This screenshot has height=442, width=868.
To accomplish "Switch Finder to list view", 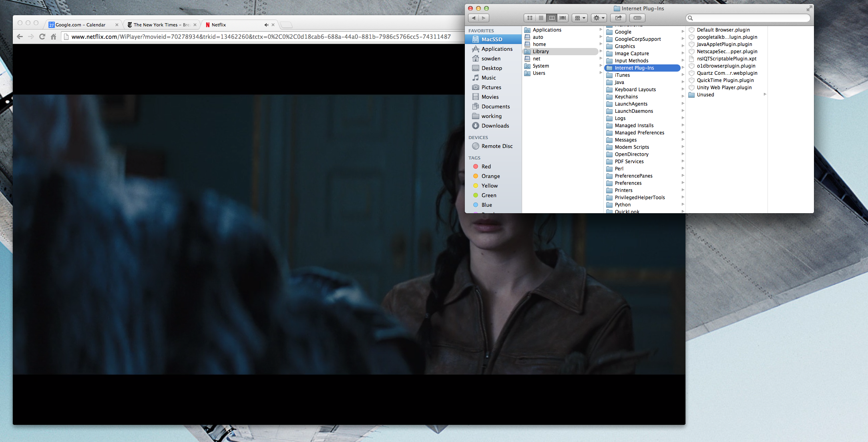I will coord(540,18).
